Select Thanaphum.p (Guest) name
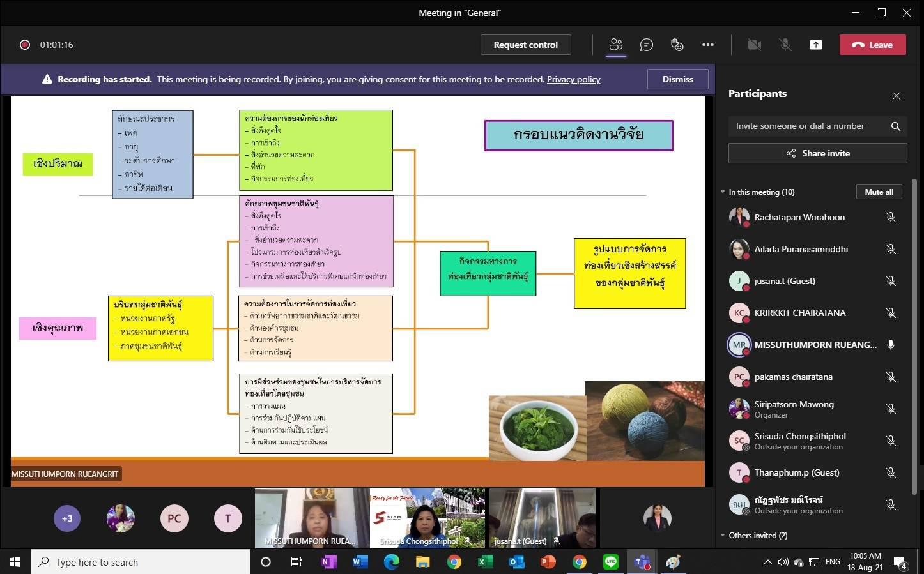 click(x=797, y=472)
